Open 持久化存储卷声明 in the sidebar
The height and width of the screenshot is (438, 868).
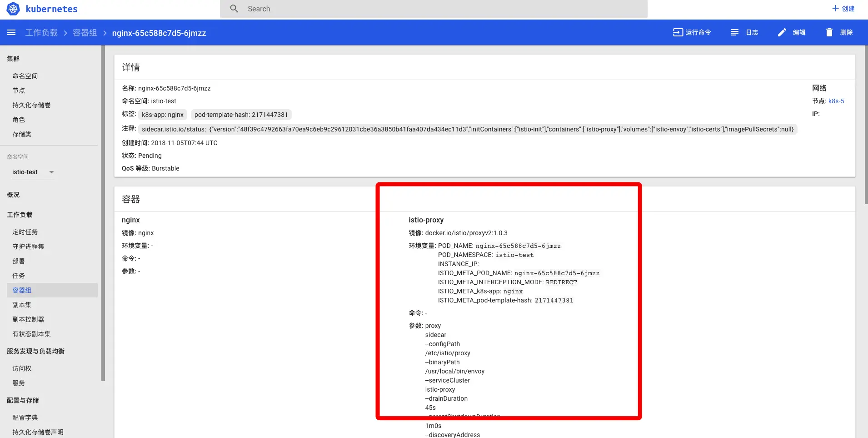[x=38, y=432]
